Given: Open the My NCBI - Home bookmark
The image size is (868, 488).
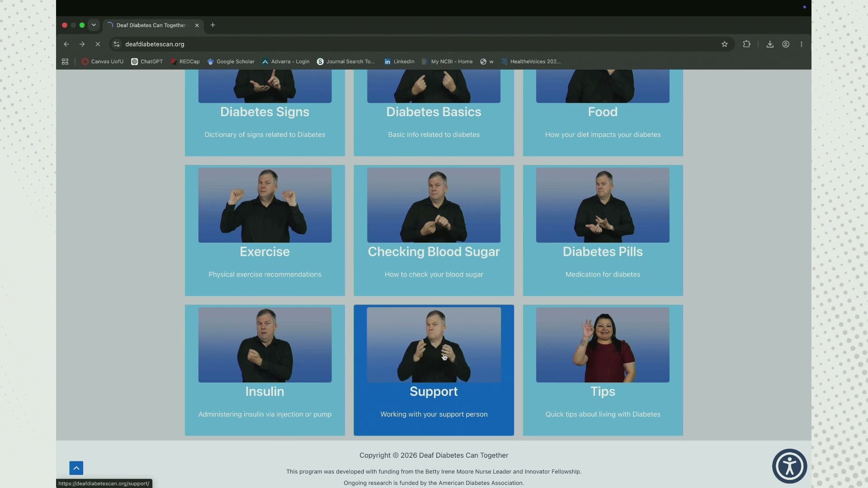Looking at the screenshot, I should [447, 61].
